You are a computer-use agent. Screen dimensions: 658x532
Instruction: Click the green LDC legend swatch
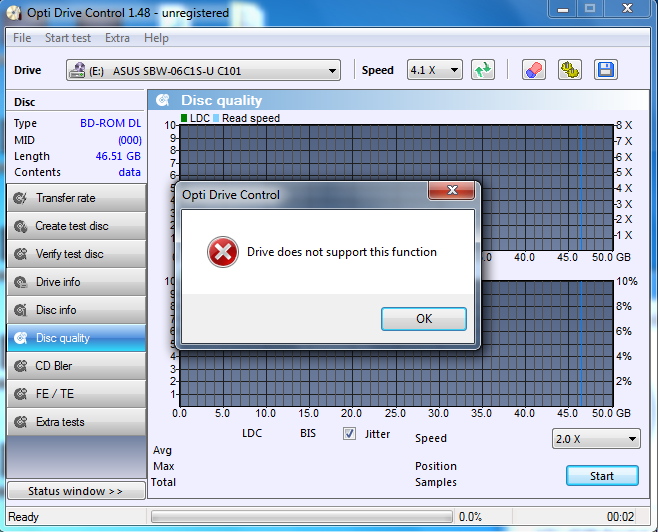coord(184,118)
